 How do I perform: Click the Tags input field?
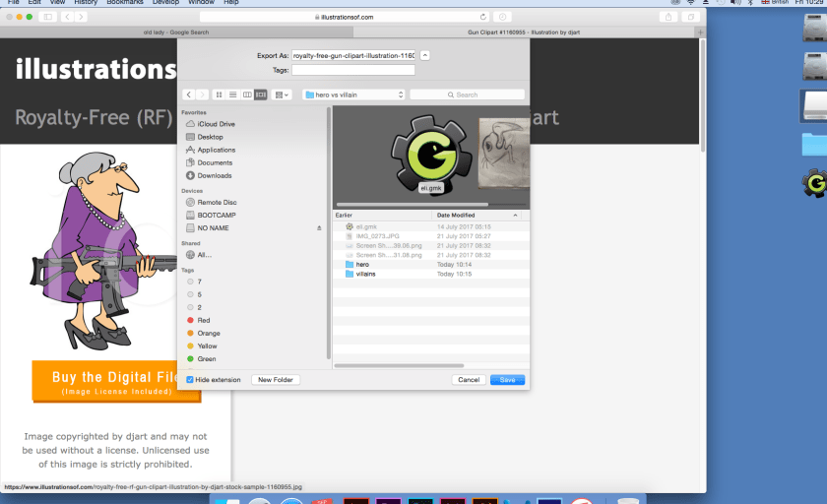pyautogui.click(x=353, y=70)
